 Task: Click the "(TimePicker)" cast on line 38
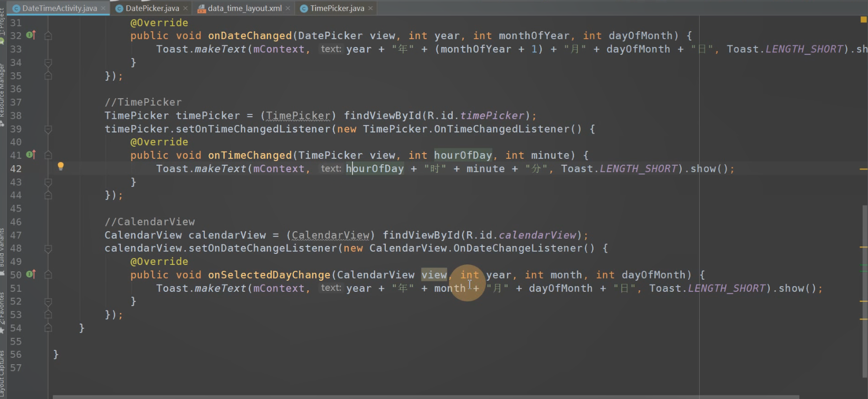(298, 116)
